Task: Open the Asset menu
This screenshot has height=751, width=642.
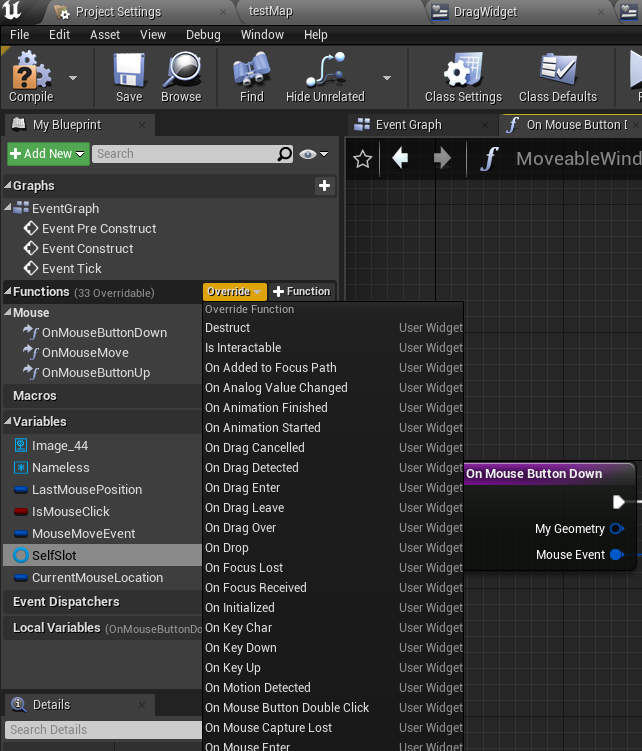Action: 105,35
